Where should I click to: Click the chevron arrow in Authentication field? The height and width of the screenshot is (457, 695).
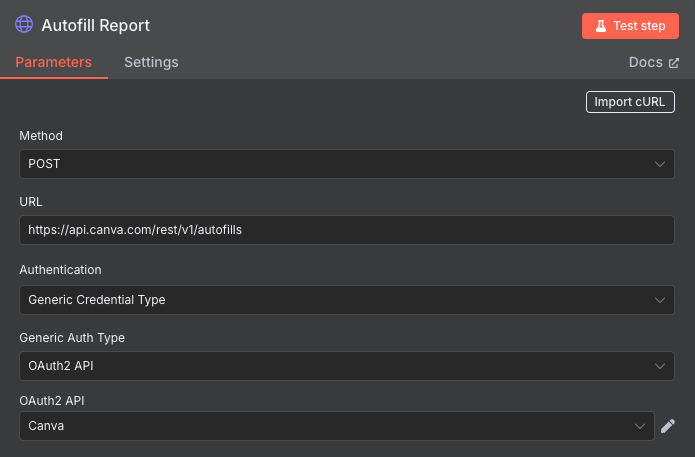[660, 300]
